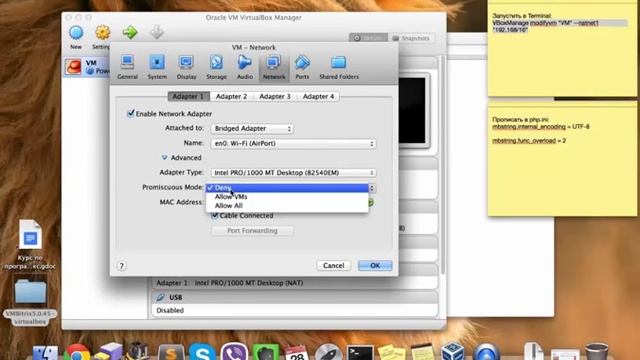The image size is (640, 360).
Task: Open the Ports settings section
Action: (302, 67)
